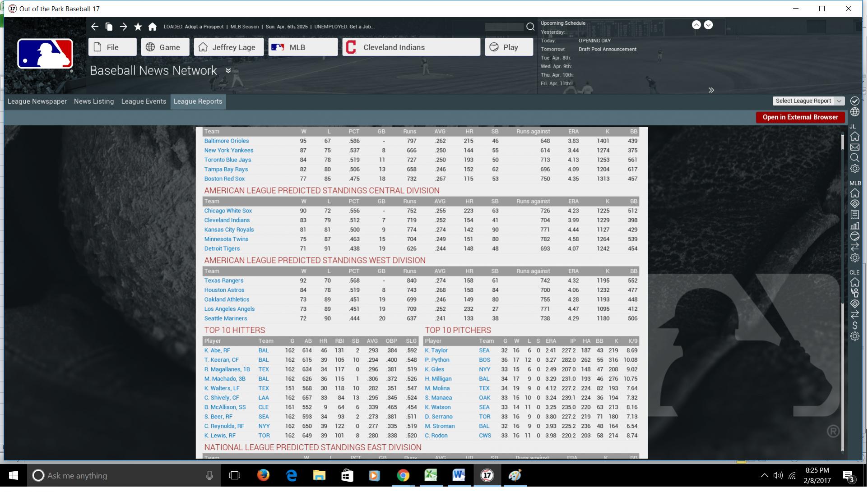Click the Cortana Ask me anything box

(124, 476)
